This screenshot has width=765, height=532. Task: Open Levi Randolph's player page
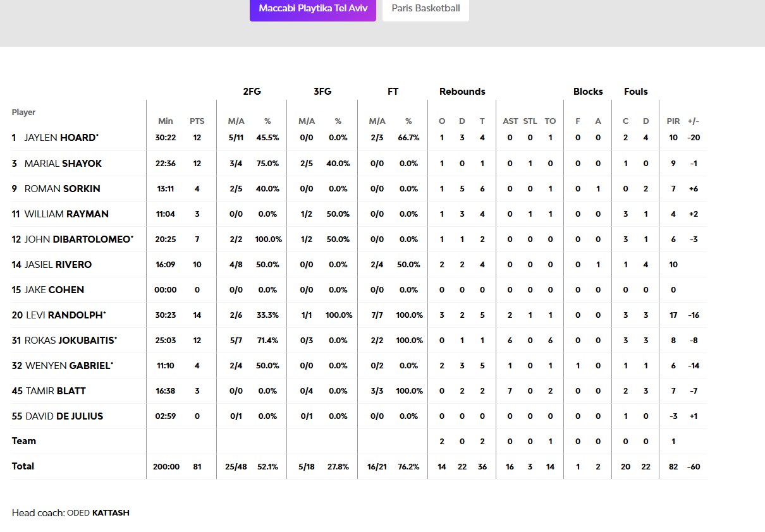coord(65,315)
